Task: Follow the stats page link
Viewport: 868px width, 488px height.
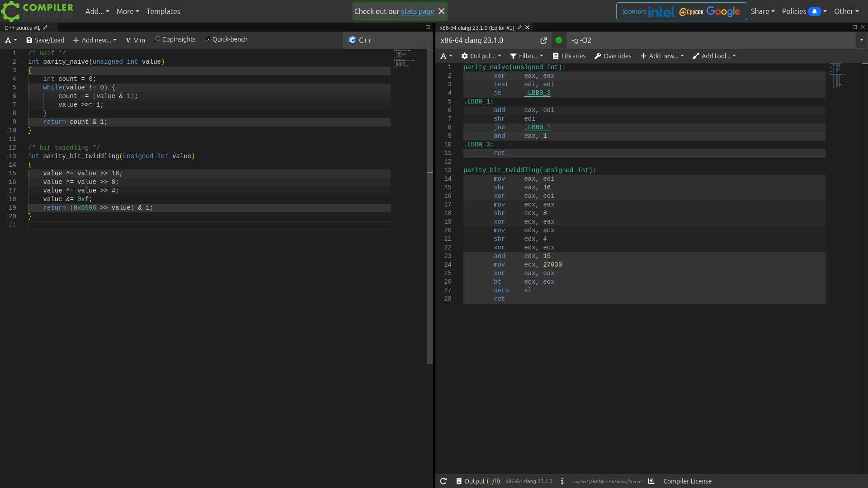Action: click(417, 11)
